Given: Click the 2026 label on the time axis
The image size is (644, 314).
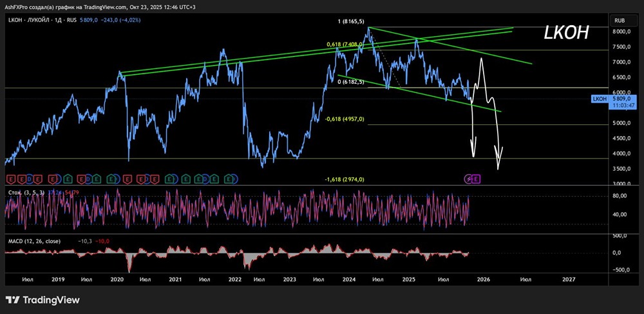Looking at the screenshot, I should [484, 279].
